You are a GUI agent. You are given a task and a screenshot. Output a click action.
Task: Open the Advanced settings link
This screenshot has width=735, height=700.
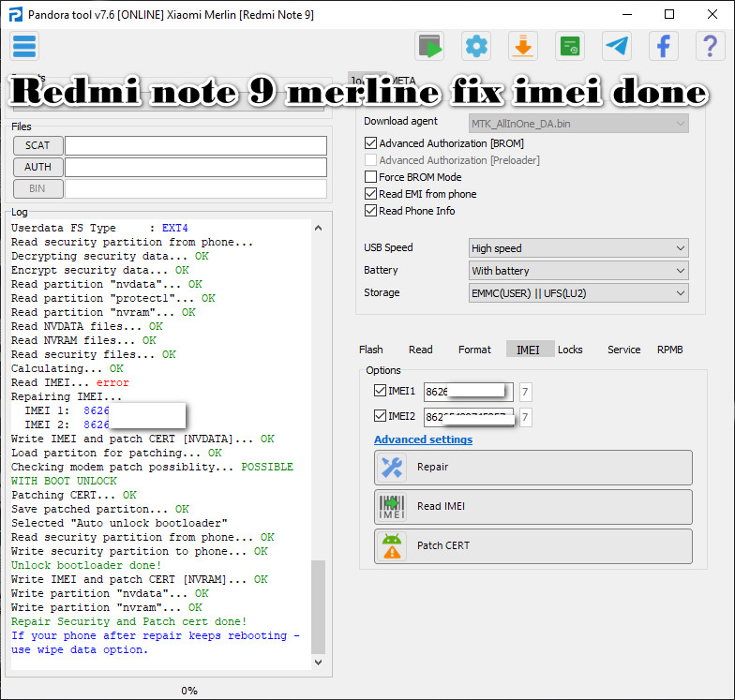point(424,439)
